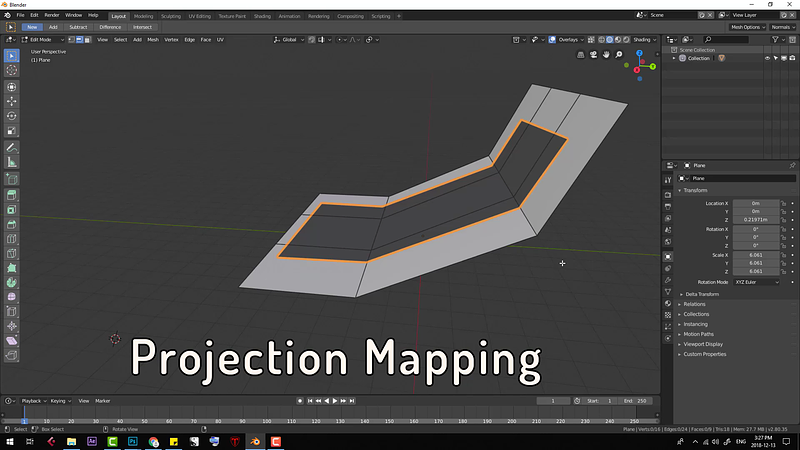
Task: Toggle Collection render camera icon
Action: pyautogui.click(x=792, y=58)
